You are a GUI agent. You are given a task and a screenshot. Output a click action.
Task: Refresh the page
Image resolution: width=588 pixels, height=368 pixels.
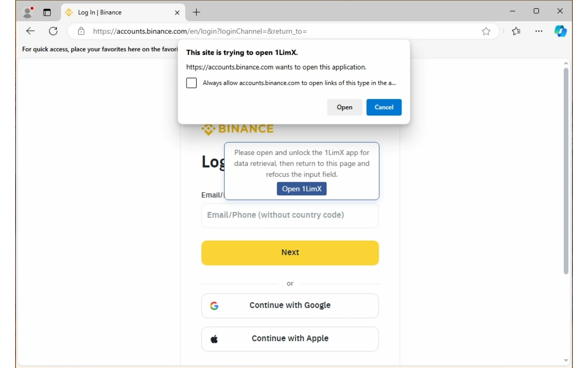(53, 31)
